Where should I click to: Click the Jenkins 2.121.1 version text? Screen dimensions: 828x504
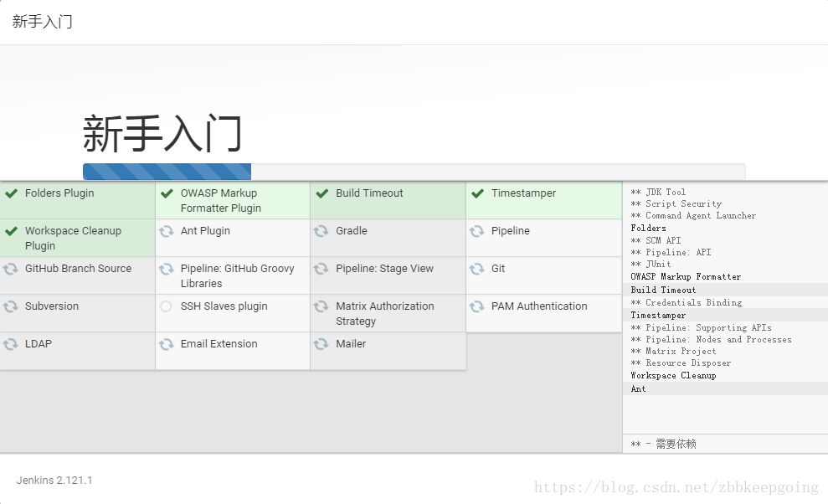tap(54, 481)
